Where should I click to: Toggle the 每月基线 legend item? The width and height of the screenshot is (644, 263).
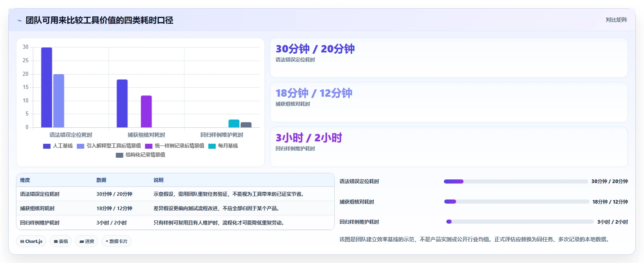click(x=223, y=146)
